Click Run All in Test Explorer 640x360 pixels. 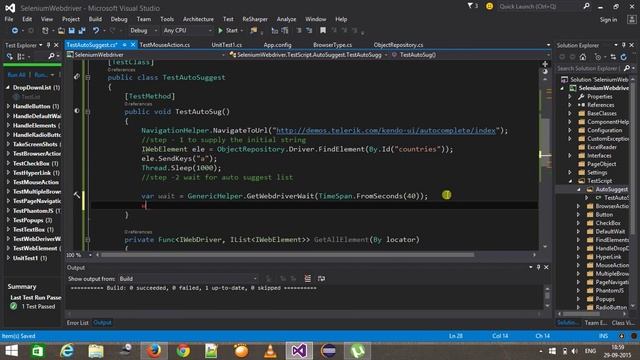(x=16, y=75)
